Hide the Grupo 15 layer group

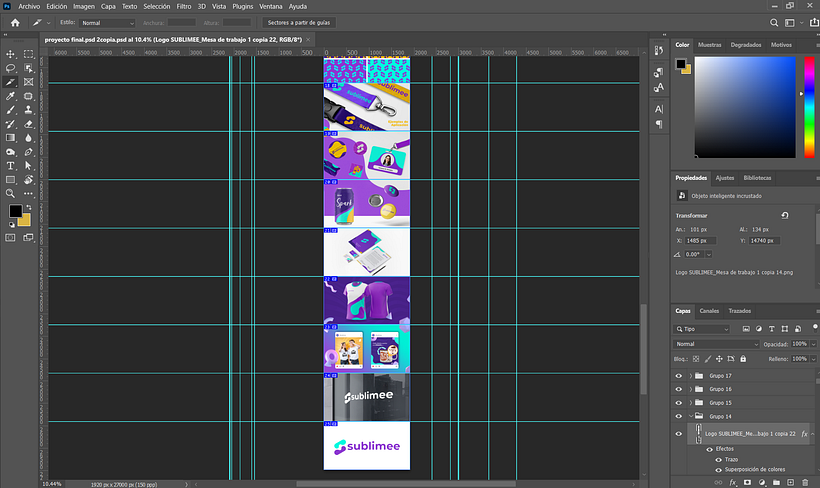pos(679,403)
